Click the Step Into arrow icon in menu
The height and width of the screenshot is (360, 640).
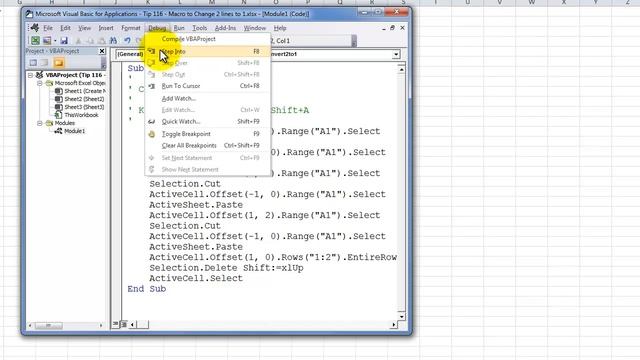coord(151,51)
